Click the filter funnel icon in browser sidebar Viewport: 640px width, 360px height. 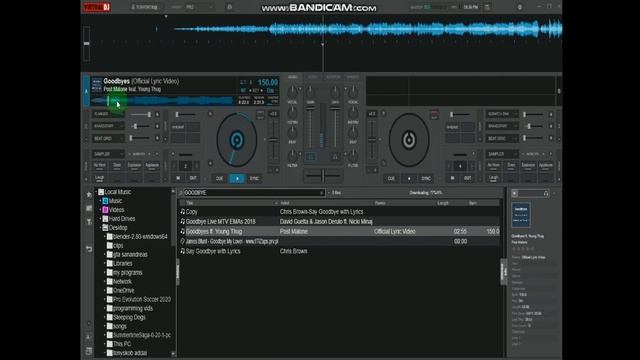89,222
